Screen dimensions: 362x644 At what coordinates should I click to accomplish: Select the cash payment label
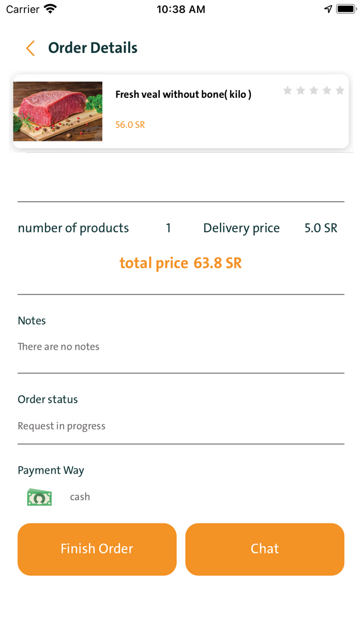(80, 497)
